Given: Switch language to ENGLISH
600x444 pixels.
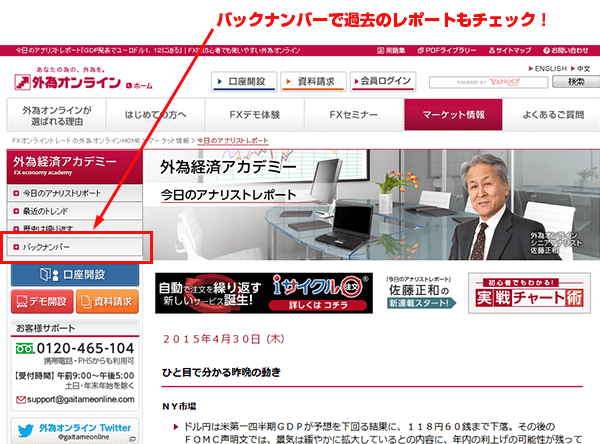Looking at the screenshot, I should (548, 69).
